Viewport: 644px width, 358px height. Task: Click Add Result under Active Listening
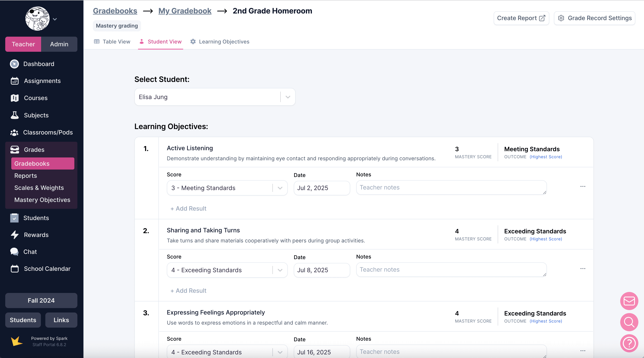pyautogui.click(x=188, y=208)
